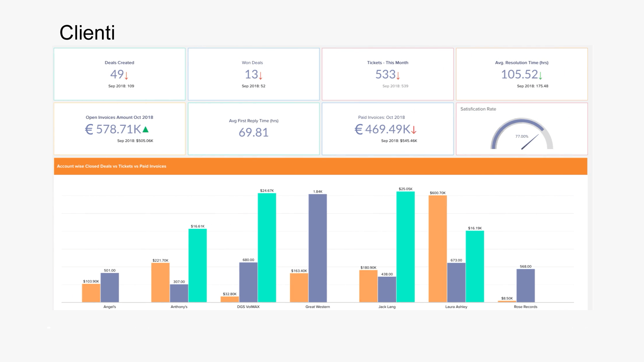Click the Jack Lang axis label
This screenshot has width=644, height=362.
[387, 307]
